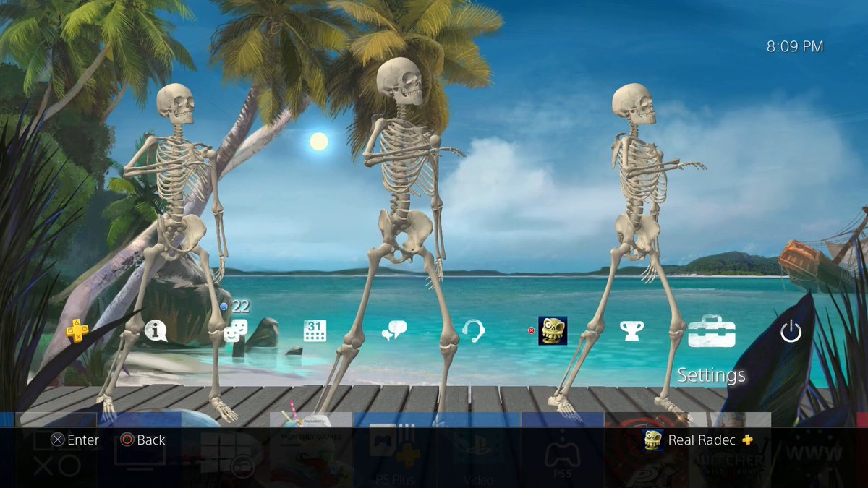
Task: Open the What's New info bubble icon
Action: [x=156, y=331]
